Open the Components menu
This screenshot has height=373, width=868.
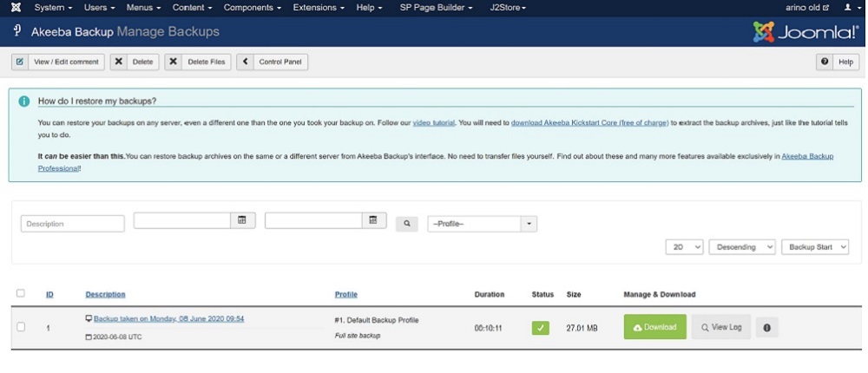pos(253,8)
